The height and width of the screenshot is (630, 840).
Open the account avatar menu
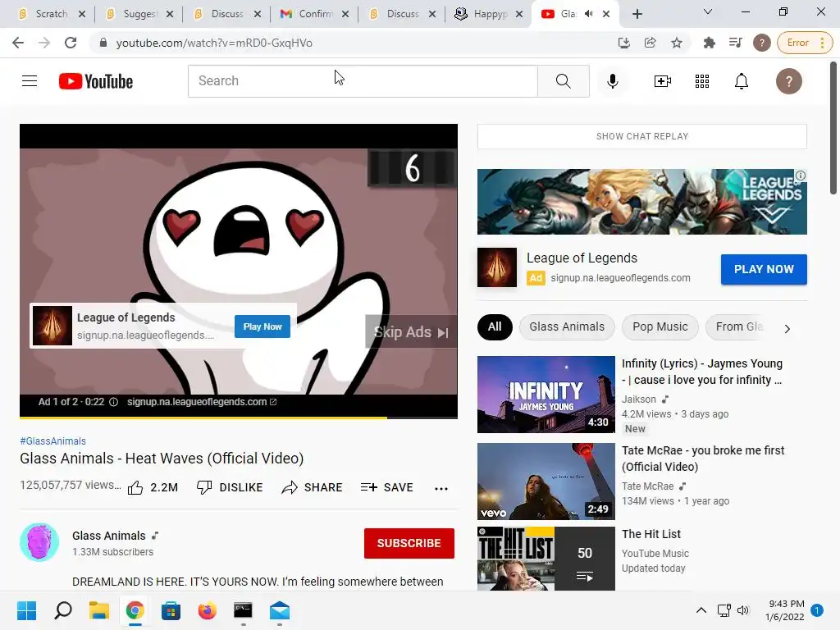[x=788, y=81]
